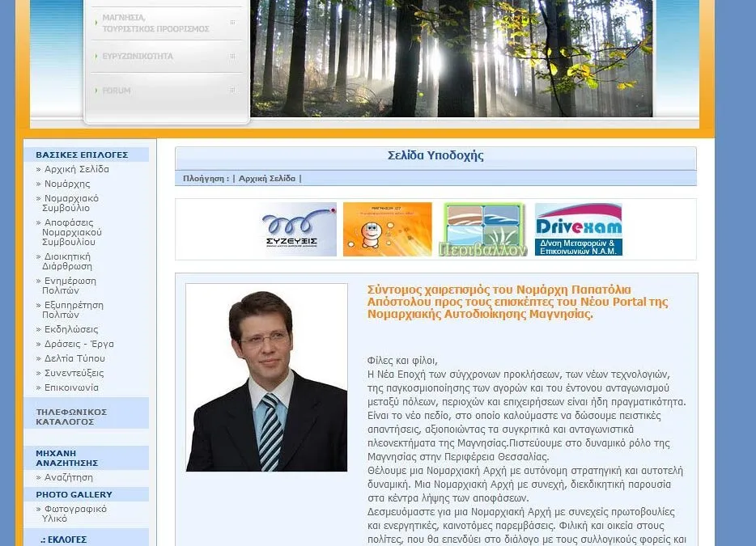
Task: Select the Ευρυζωνικότητα menu item
Action: coord(138,57)
